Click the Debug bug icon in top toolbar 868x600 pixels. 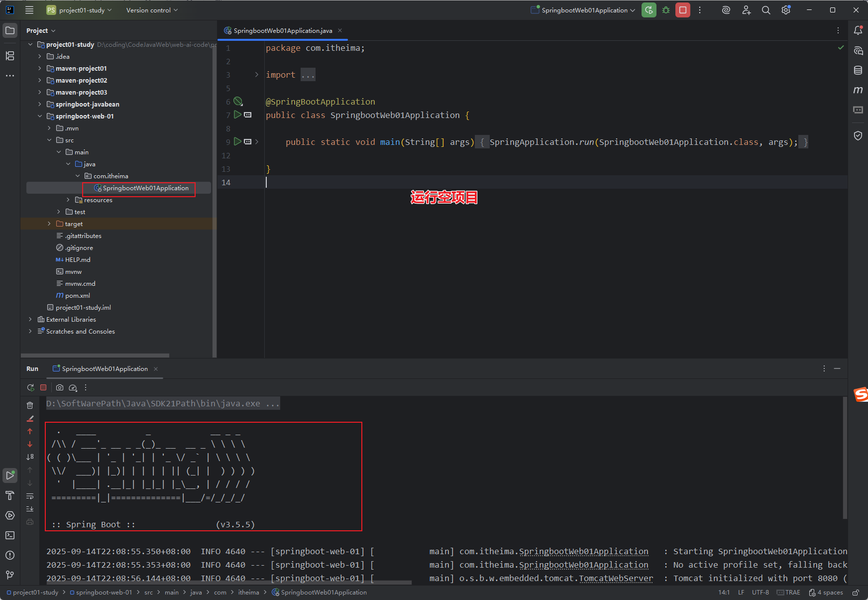coord(666,10)
